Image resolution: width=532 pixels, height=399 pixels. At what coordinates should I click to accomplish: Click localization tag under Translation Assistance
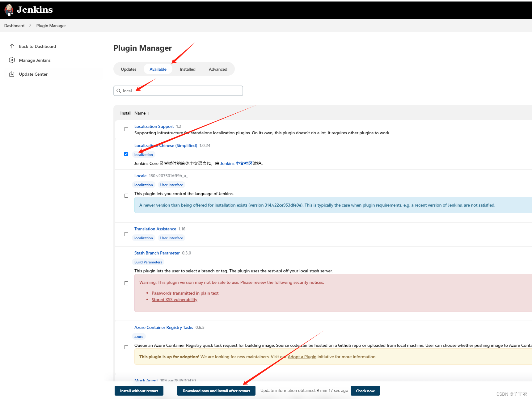click(143, 238)
